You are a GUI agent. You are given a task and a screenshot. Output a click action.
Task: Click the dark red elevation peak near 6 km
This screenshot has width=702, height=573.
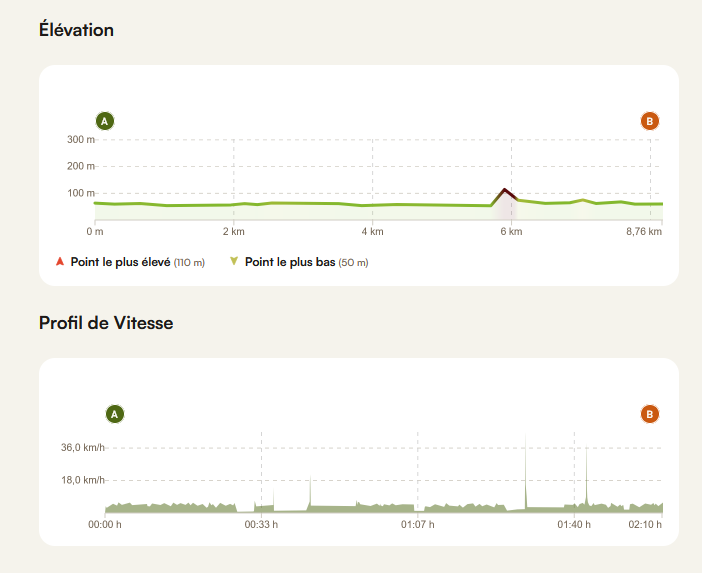(x=505, y=190)
